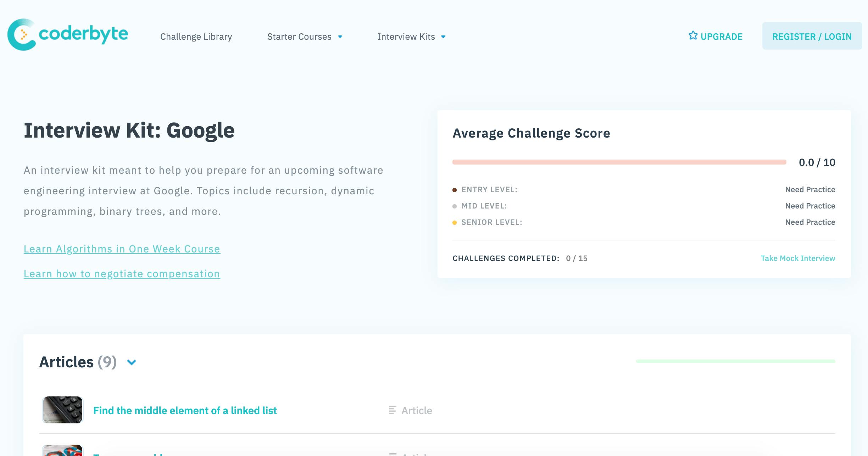This screenshot has width=868, height=456.
Task: Select Interview Kits in the navigation
Action: 406,37
